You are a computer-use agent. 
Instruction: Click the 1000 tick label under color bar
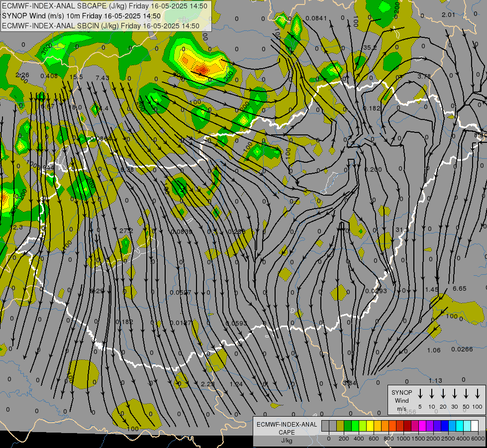(x=403, y=439)
